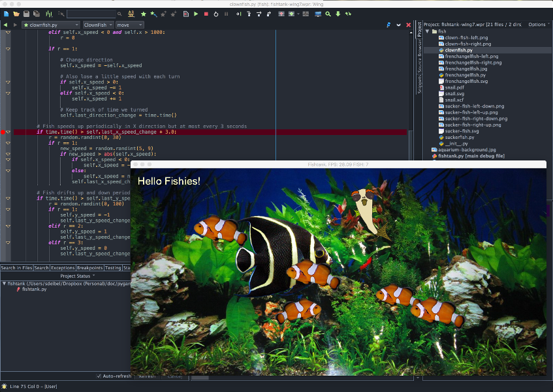The height and width of the screenshot is (392, 553).
Task: Open the Snippets side tab
Action: [x=419, y=84]
